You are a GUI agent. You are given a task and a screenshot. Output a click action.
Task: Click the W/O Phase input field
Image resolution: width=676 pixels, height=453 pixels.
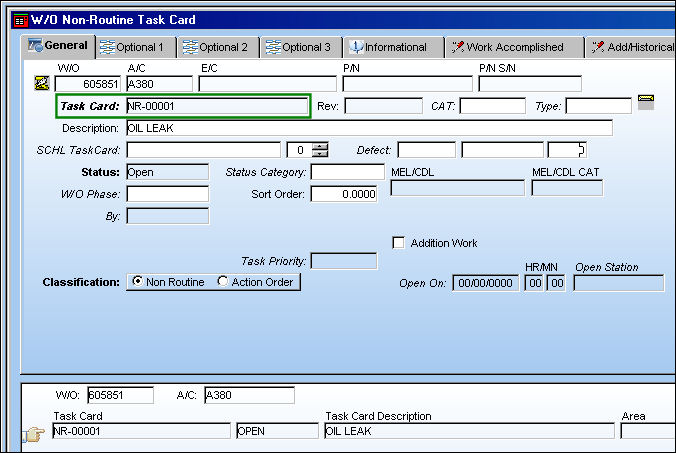pos(168,194)
